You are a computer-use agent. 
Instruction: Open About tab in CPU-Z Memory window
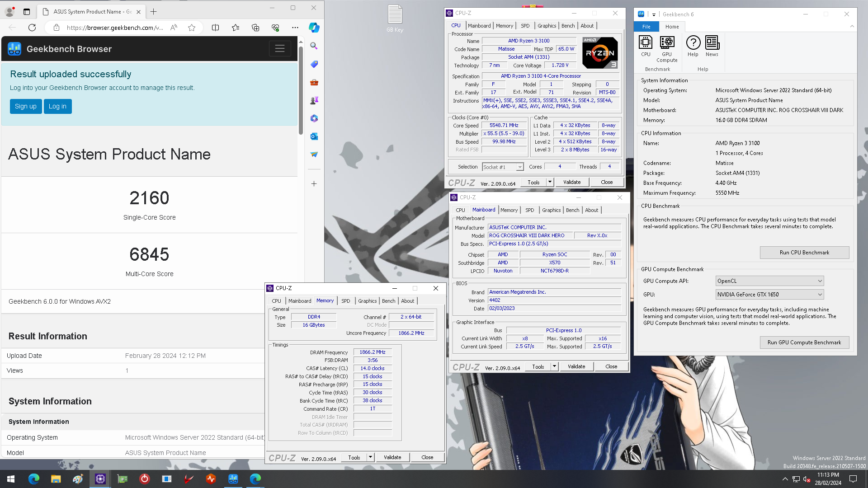tap(408, 301)
